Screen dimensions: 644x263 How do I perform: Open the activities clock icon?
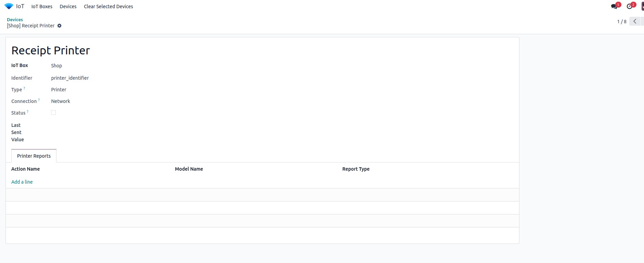pos(630,6)
